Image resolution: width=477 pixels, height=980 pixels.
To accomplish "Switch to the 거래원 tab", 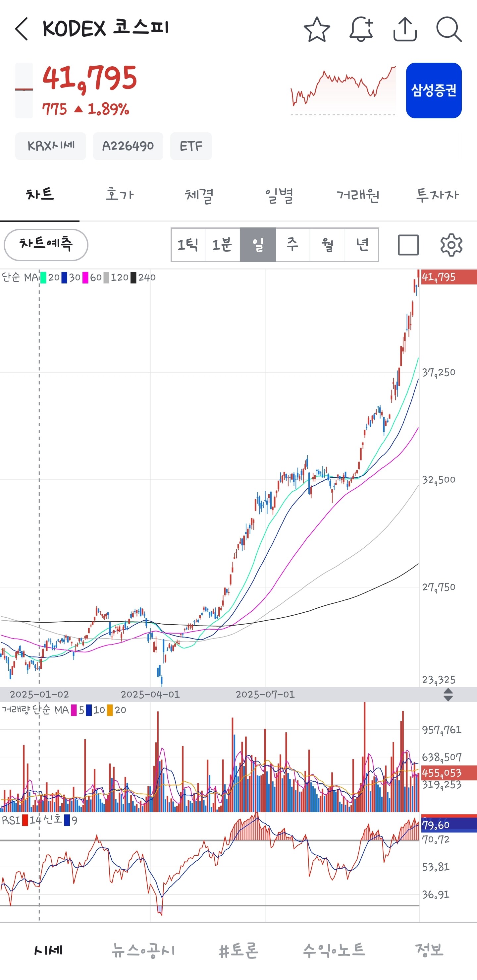I will (x=358, y=195).
